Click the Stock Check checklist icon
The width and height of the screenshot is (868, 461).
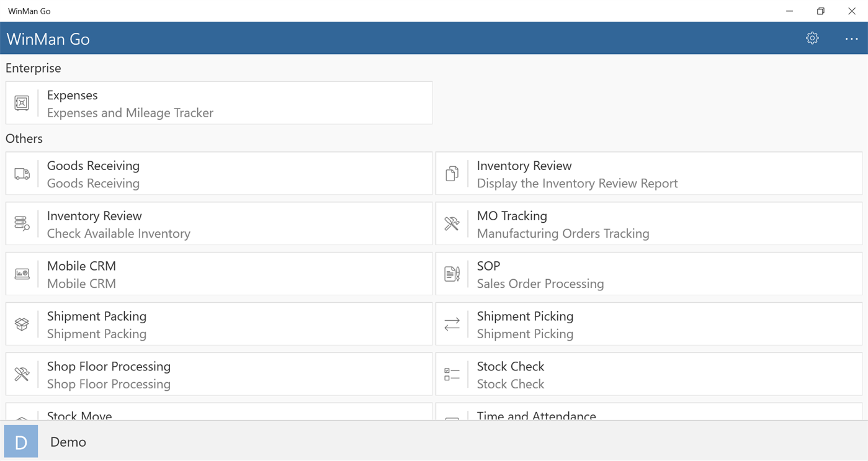(452, 374)
